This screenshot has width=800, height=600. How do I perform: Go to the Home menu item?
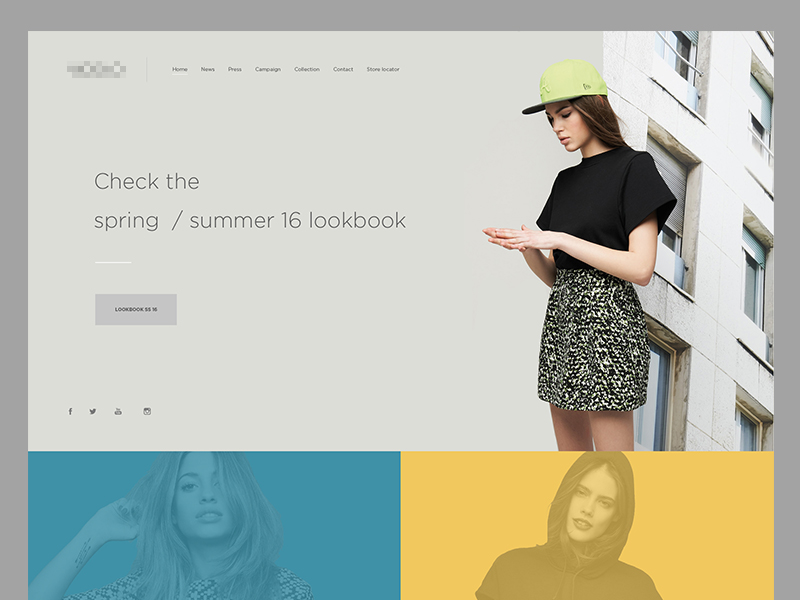pos(180,70)
